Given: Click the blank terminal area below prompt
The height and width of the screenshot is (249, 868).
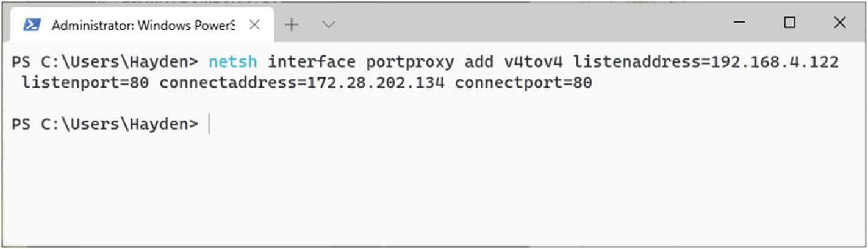Looking at the screenshot, I should click(433, 189).
